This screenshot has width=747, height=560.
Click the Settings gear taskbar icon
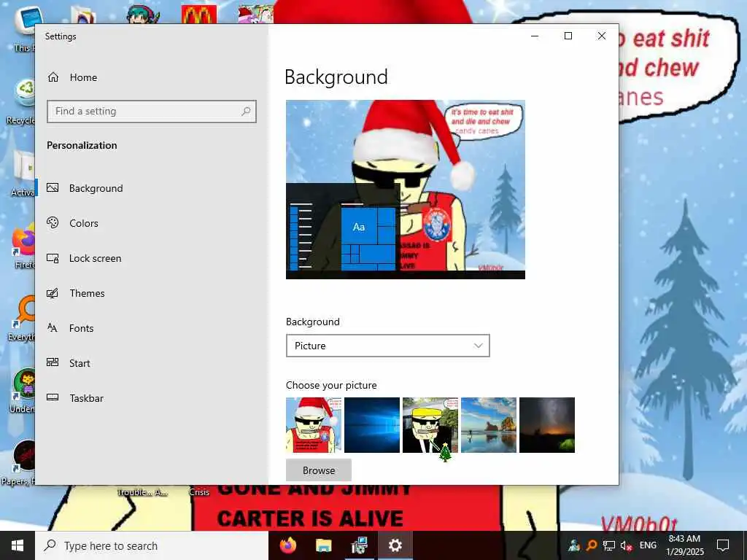coord(395,545)
